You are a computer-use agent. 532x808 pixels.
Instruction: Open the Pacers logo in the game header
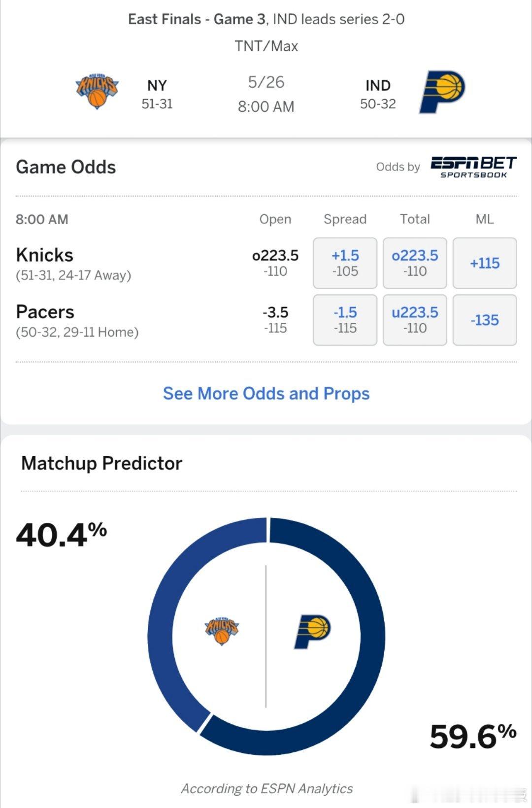pos(442,92)
